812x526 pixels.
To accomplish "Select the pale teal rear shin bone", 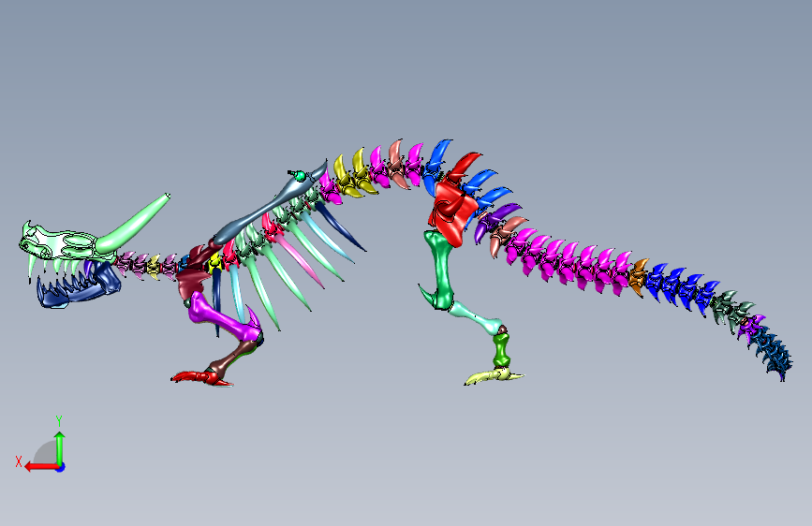I will pyautogui.click(x=477, y=317).
